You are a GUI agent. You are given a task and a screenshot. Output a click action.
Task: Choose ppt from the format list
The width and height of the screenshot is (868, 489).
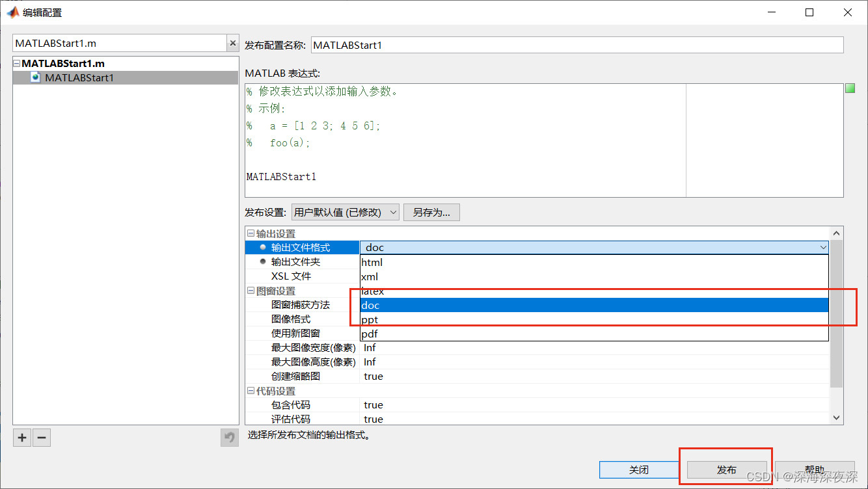594,319
